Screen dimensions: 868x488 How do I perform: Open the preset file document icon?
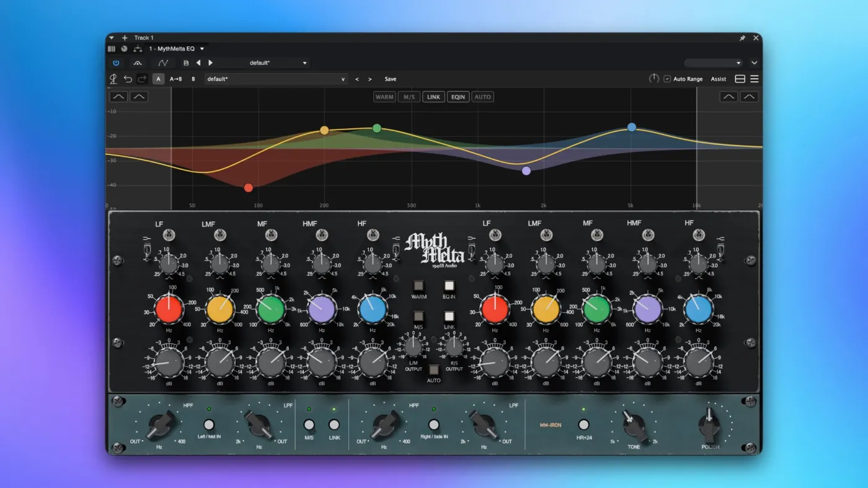(x=186, y=63)
